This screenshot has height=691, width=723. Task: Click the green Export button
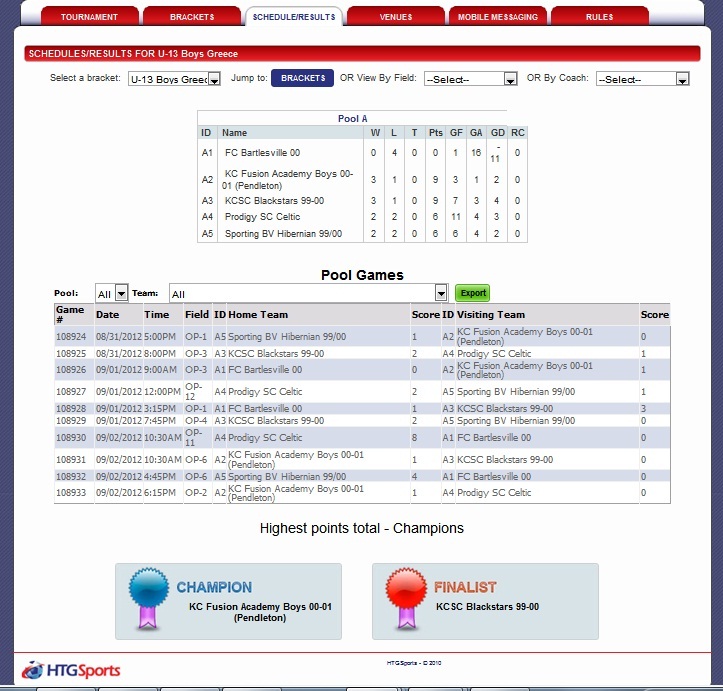(473, 293)
